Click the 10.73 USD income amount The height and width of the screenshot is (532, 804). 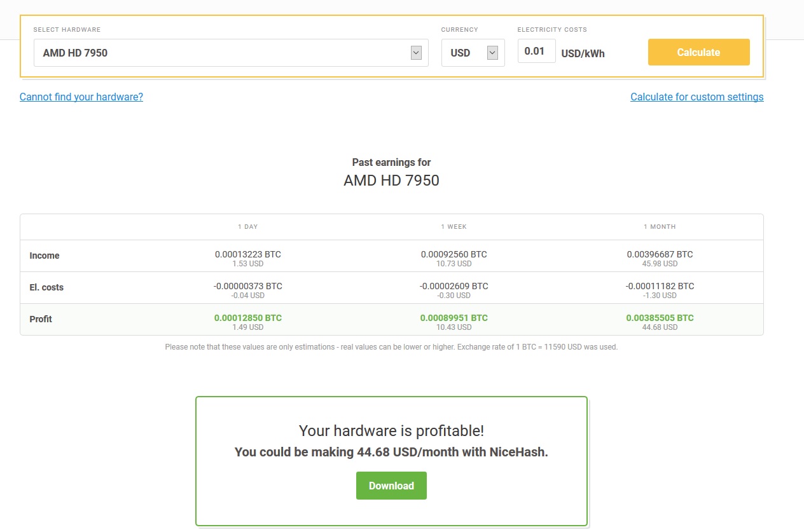(454, 264)
